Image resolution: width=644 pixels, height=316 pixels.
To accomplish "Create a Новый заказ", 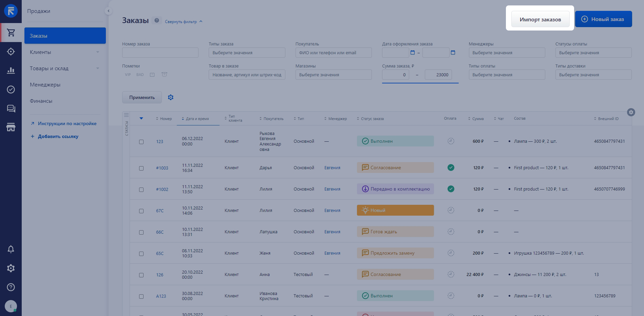I will click(x=603, y=19).
